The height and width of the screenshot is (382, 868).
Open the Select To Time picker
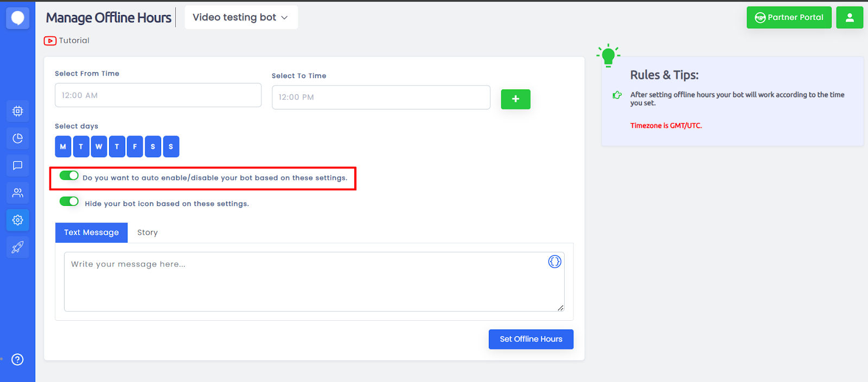point(381,98)
